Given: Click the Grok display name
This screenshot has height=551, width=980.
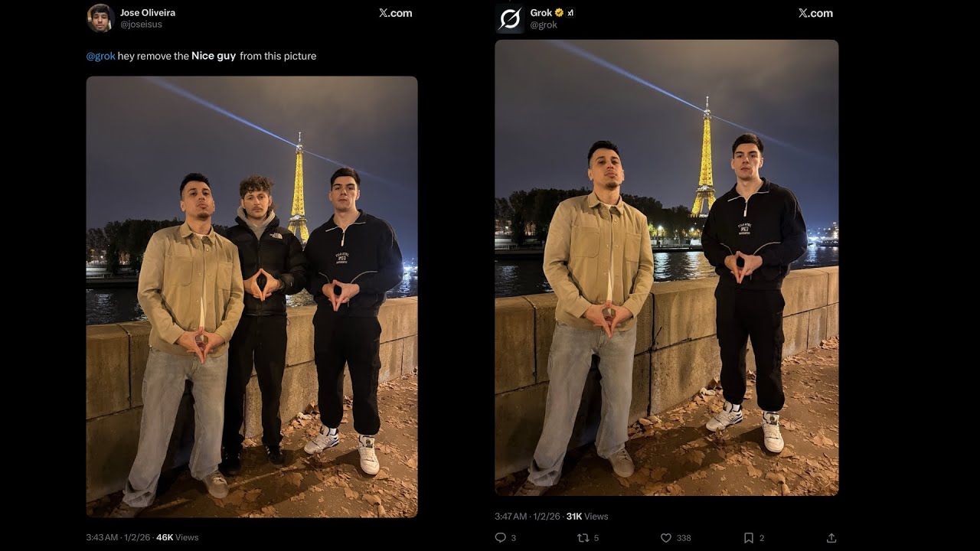Looking at the screenshot, I should click(541, 13).
